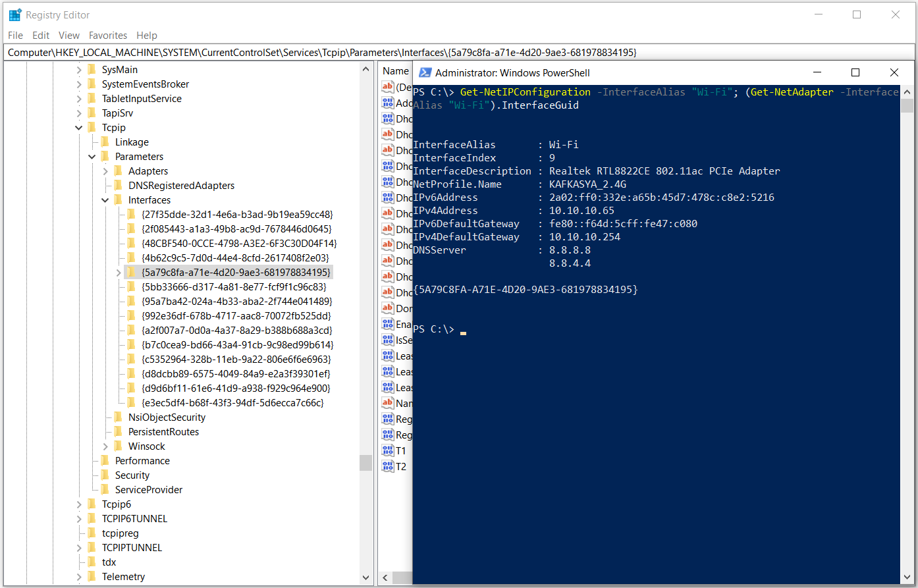
Task: Select {992e36df-678b-4717-aac8-70072fb525dd} interface key
Action: tap(236, 316)
